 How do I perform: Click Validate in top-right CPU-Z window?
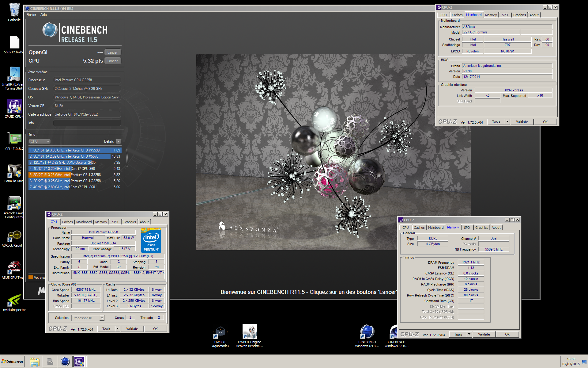point(522,122)
